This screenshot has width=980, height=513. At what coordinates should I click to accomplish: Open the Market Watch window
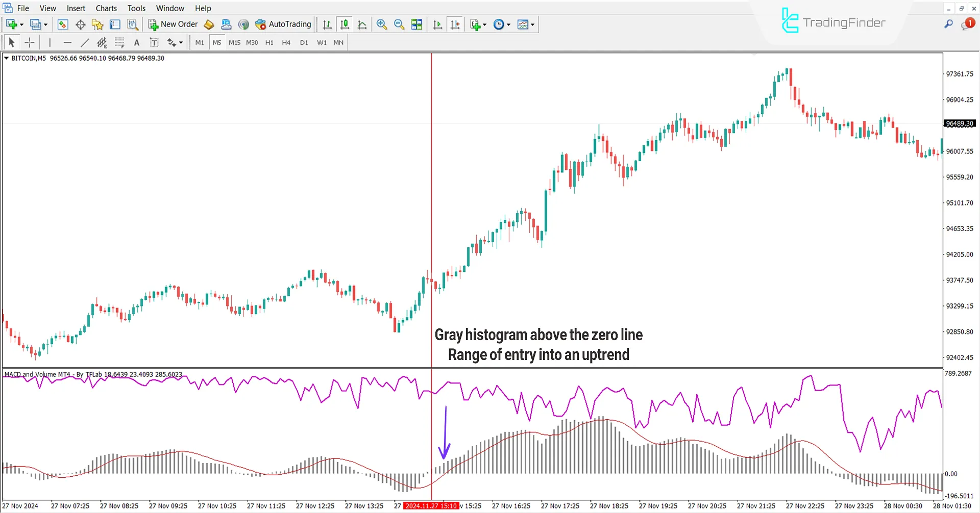[63, 24]
